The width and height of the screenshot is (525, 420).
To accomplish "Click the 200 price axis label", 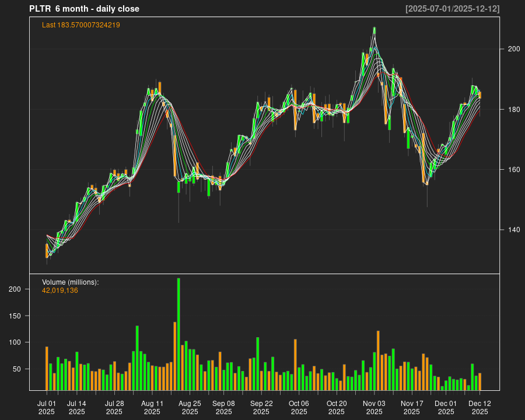I will 513,49.
